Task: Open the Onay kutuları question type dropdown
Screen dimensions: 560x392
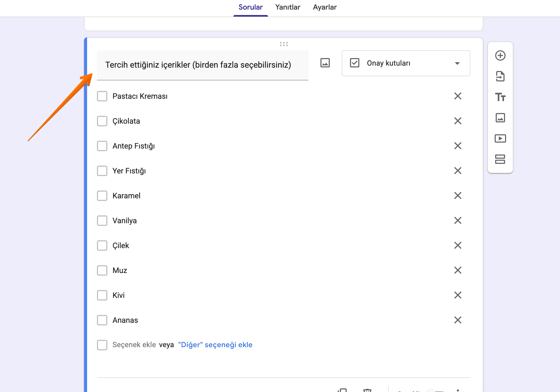Action: point(406,63)
